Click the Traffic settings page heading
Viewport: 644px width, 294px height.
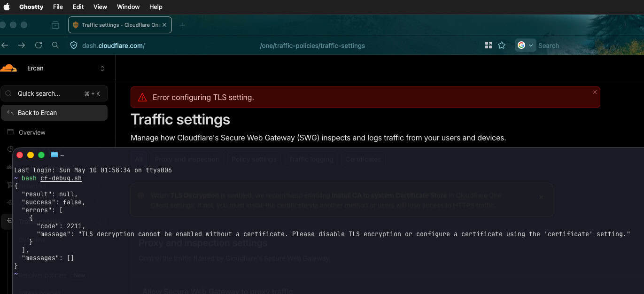[180, 119]
